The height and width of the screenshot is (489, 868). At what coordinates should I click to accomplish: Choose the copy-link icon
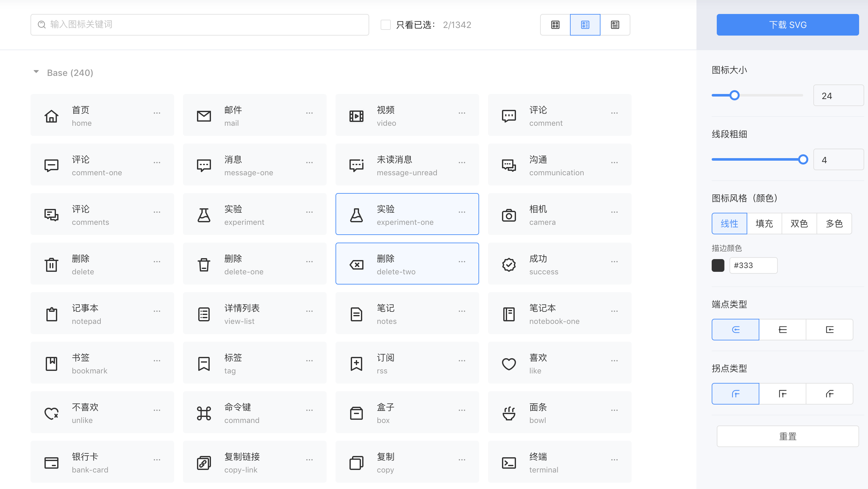204,463
